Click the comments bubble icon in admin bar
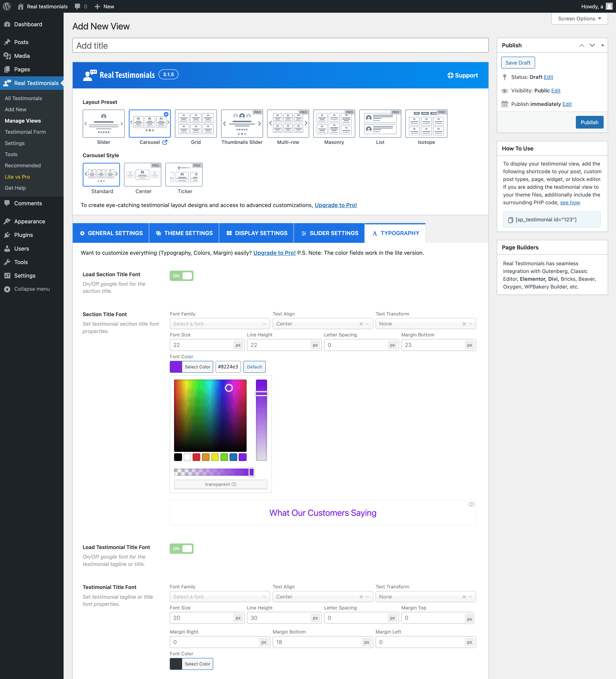 click(77, 6)
